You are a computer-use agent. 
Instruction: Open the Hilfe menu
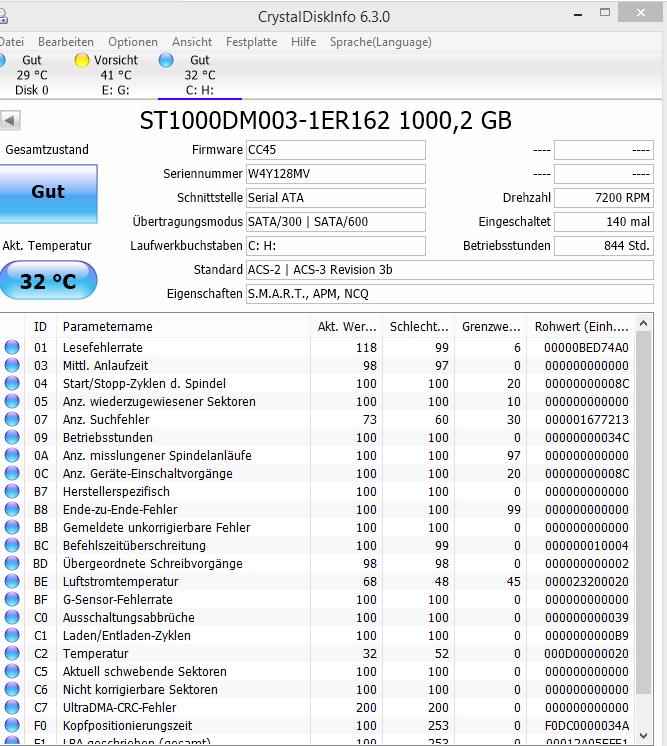pyautogui.click(x=304, y=42)
